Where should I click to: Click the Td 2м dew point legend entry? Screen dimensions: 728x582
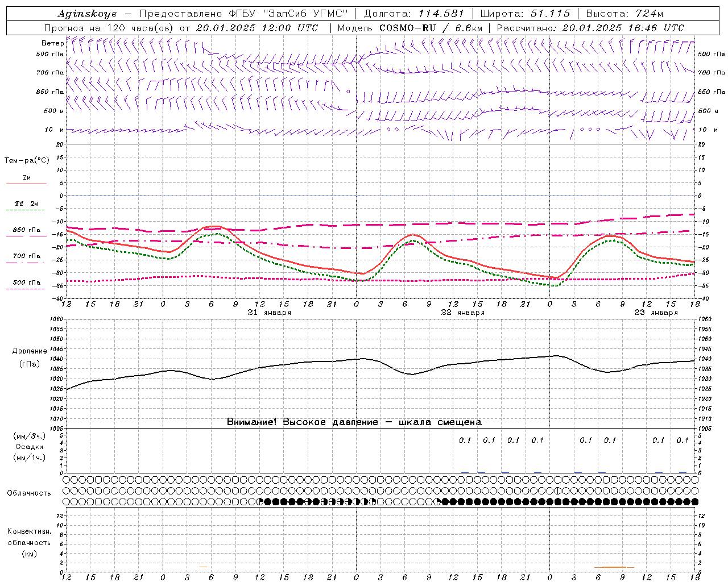26,206
